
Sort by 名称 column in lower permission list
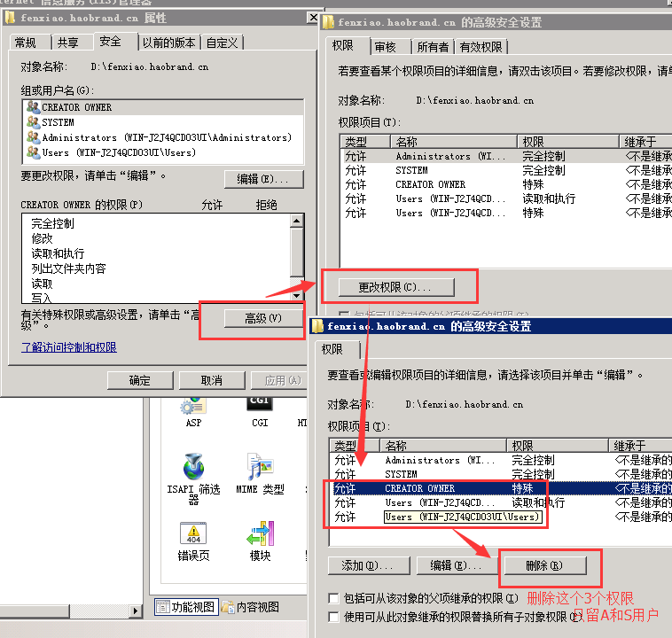pos(443,446)
